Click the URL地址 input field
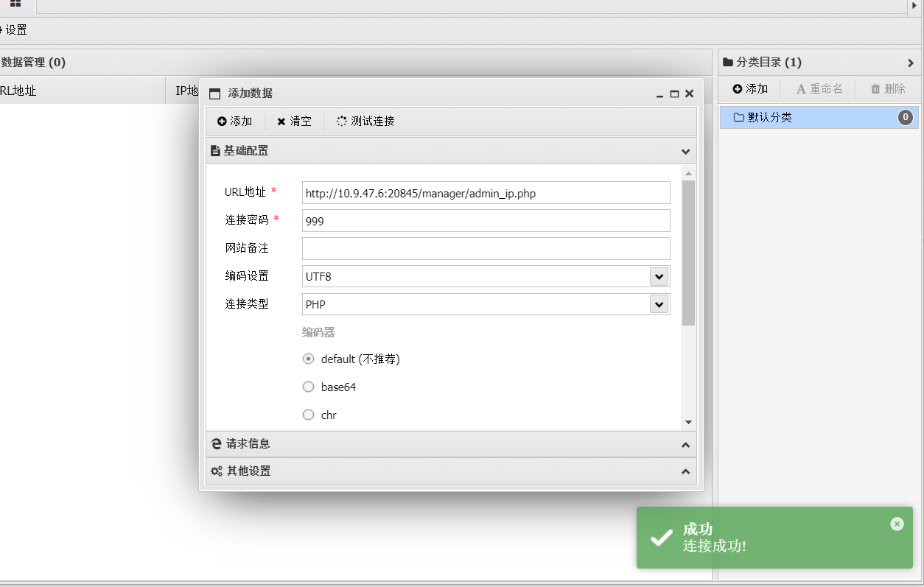This screenshot has width=924, height=587. [486, 193]
